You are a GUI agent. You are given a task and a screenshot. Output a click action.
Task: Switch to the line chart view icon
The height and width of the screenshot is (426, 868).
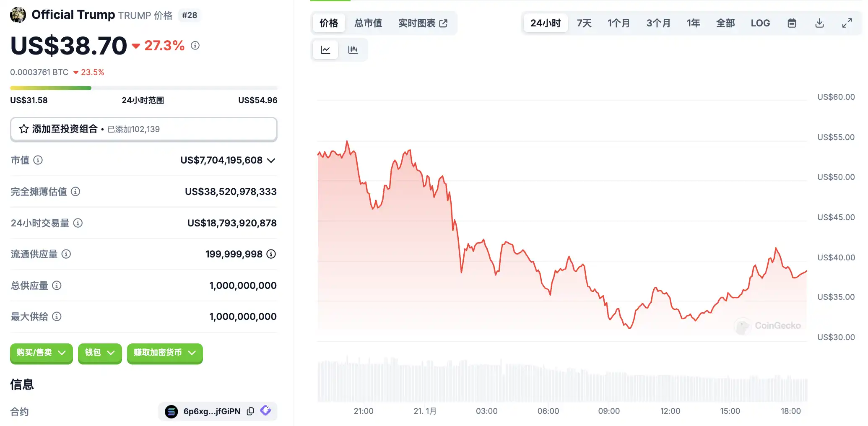[325, 50]
